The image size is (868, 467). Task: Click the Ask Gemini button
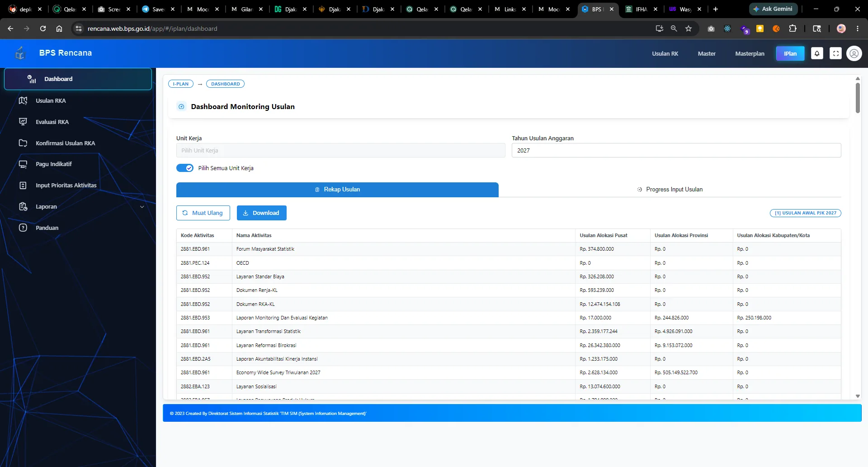pos(773,9)
